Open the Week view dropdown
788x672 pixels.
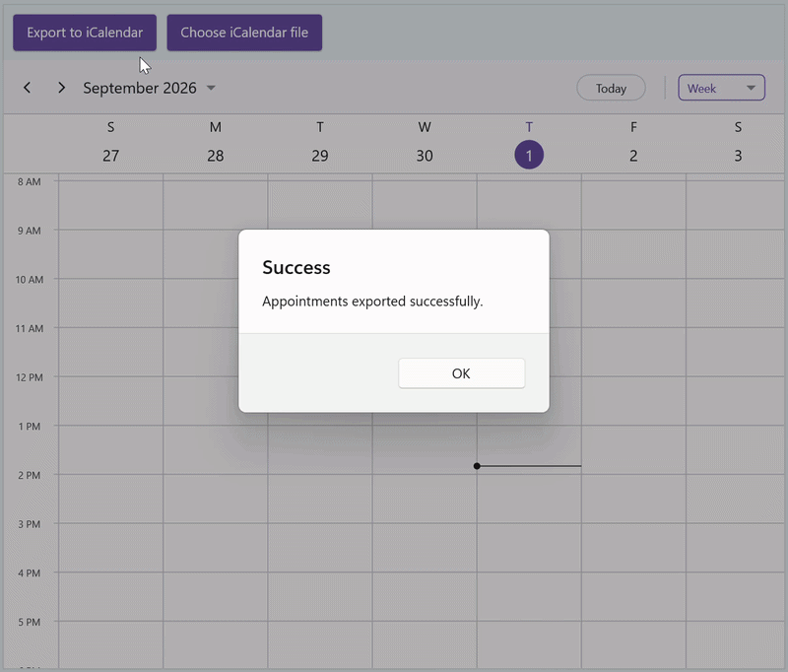[x=721, y=88]
